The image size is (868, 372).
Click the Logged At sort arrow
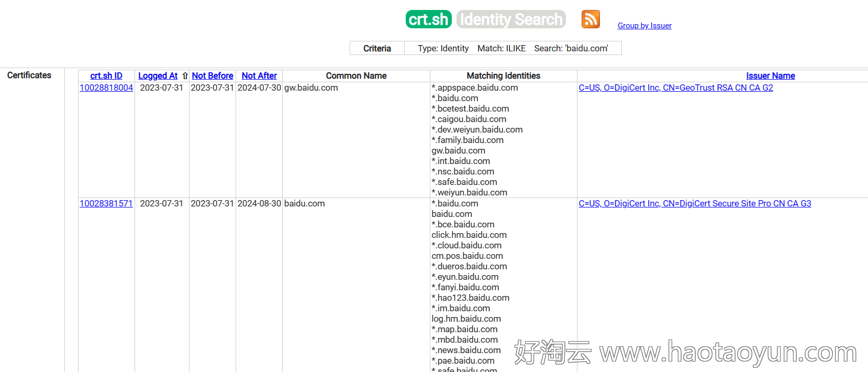[185, 76]
